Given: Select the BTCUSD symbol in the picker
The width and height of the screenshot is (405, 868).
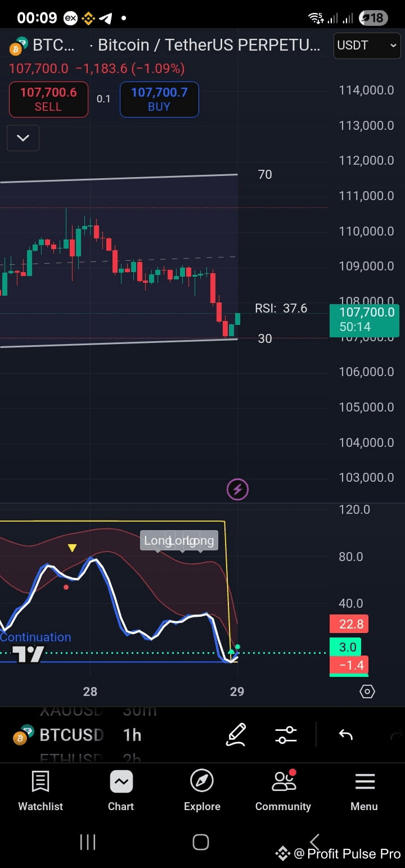Looking at the screenshot, I should [x=71, y=735].
